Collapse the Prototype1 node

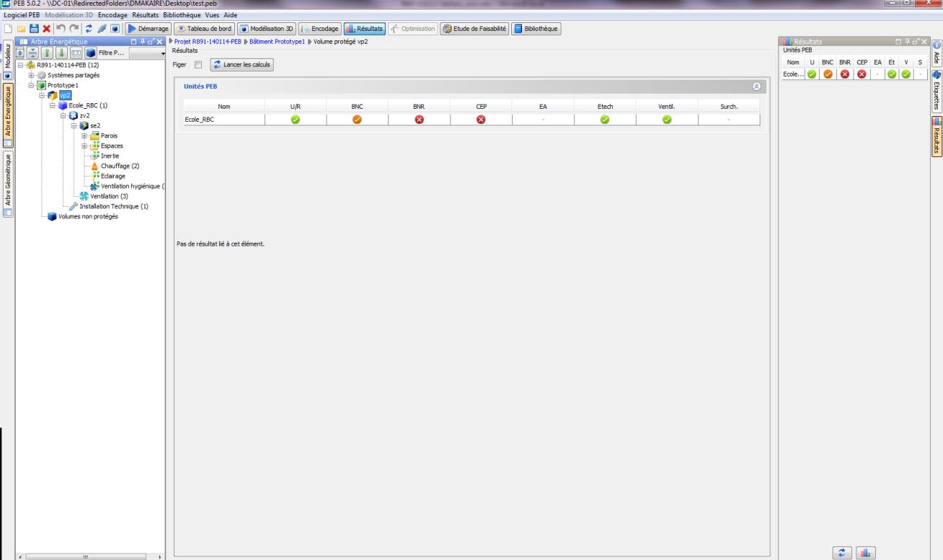coord(30,85)
